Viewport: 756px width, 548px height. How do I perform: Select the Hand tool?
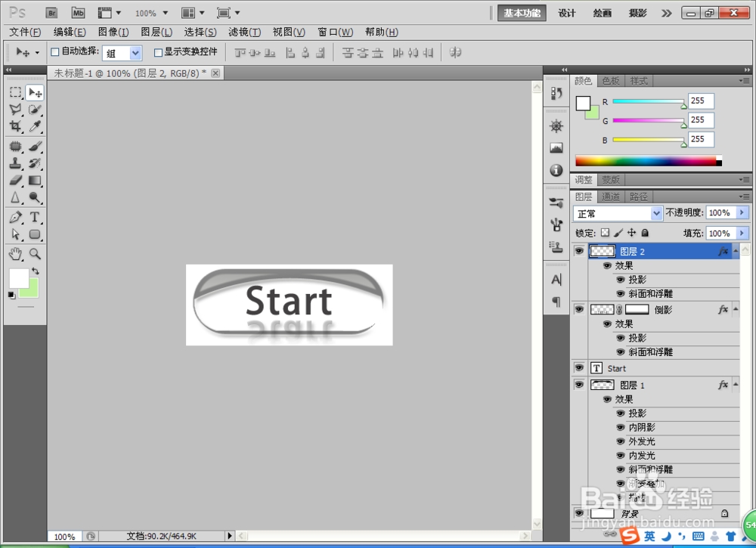(15, 253)
